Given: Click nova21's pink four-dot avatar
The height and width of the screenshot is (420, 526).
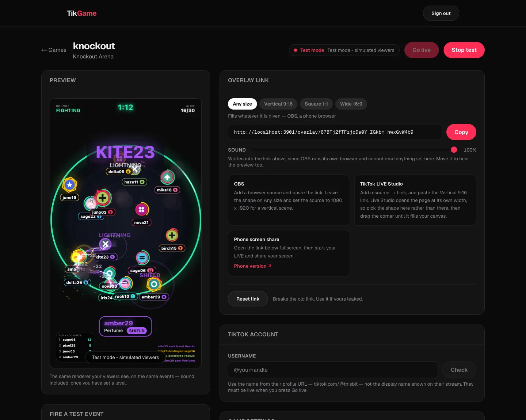Looking at the screenshot, I should pyautogui.click(x=142, y=210).
